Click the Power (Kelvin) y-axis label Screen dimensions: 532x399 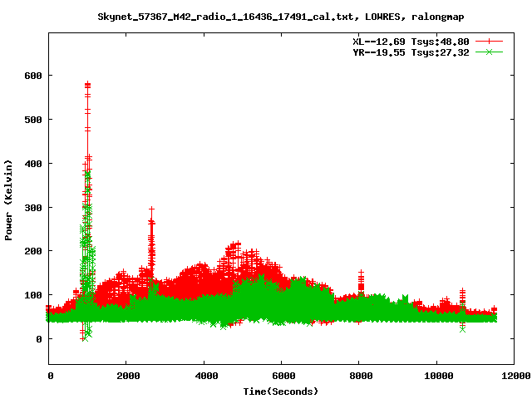(8, 200)
